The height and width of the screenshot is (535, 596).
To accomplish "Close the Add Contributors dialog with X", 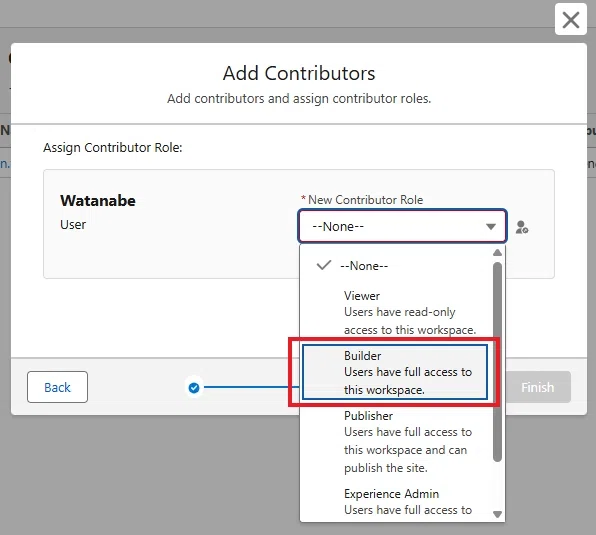I will click(571, 19).
